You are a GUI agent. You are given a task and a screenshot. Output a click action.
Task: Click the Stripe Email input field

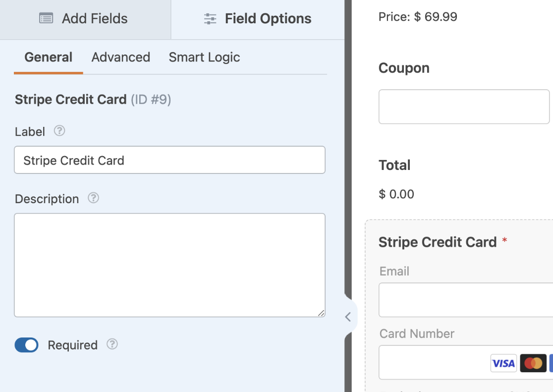tap(465, 300)
